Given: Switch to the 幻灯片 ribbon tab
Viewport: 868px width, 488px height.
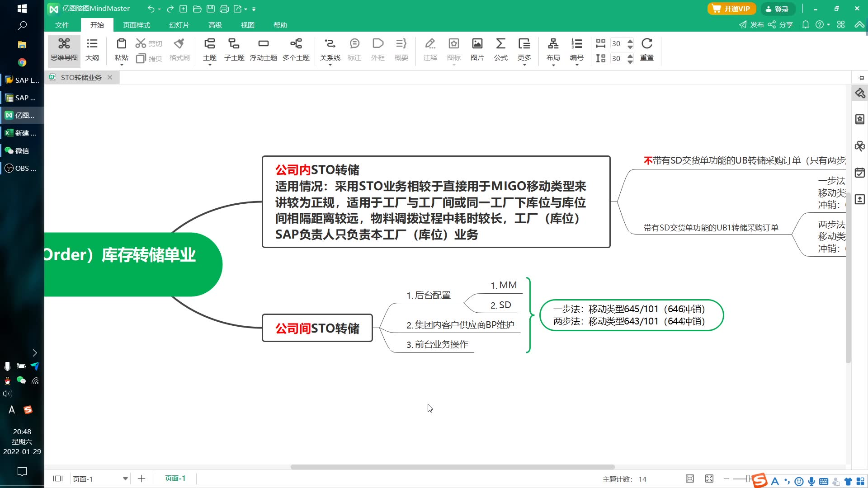Looking at the screenshot, I should [179, 25].
